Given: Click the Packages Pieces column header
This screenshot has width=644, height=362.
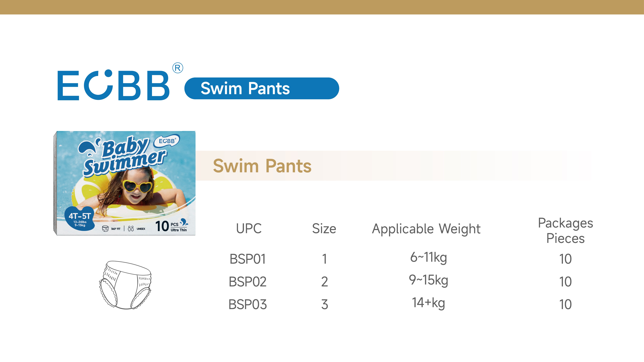Looking at the screenshot, I should point(566,231).
